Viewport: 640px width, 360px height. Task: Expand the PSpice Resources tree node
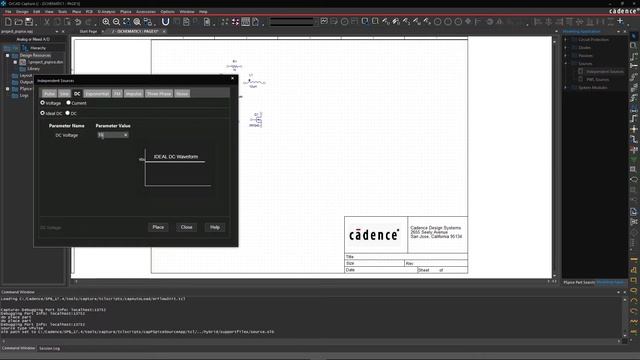click(x=7, y=89)
